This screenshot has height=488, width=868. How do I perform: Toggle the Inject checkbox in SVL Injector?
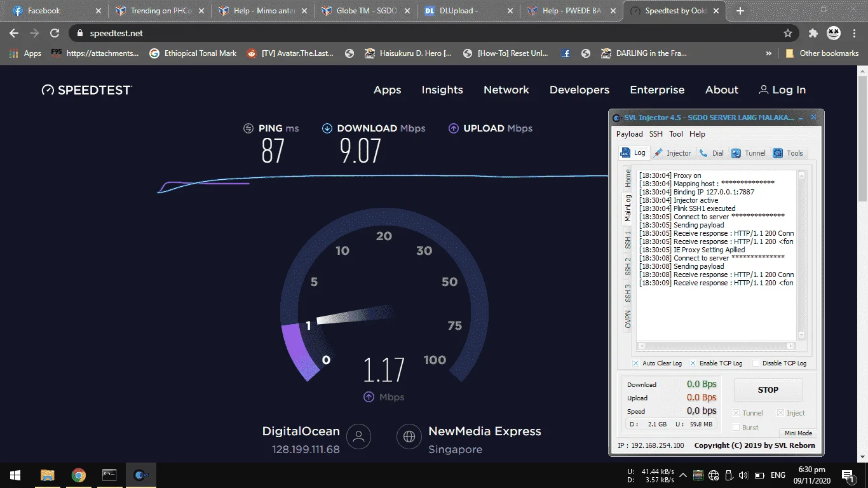(781, 413)
